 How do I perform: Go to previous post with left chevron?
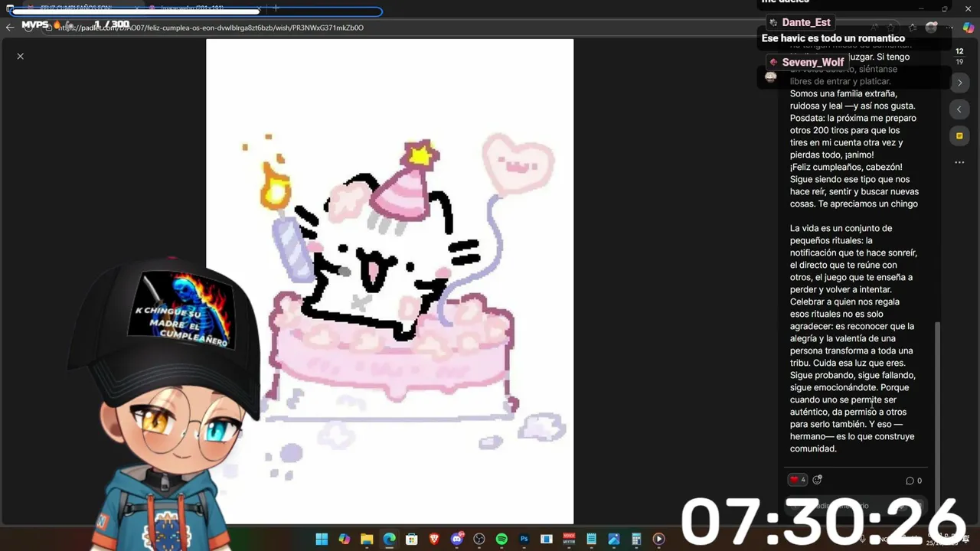pyautogui.click(x=959, y=109)
